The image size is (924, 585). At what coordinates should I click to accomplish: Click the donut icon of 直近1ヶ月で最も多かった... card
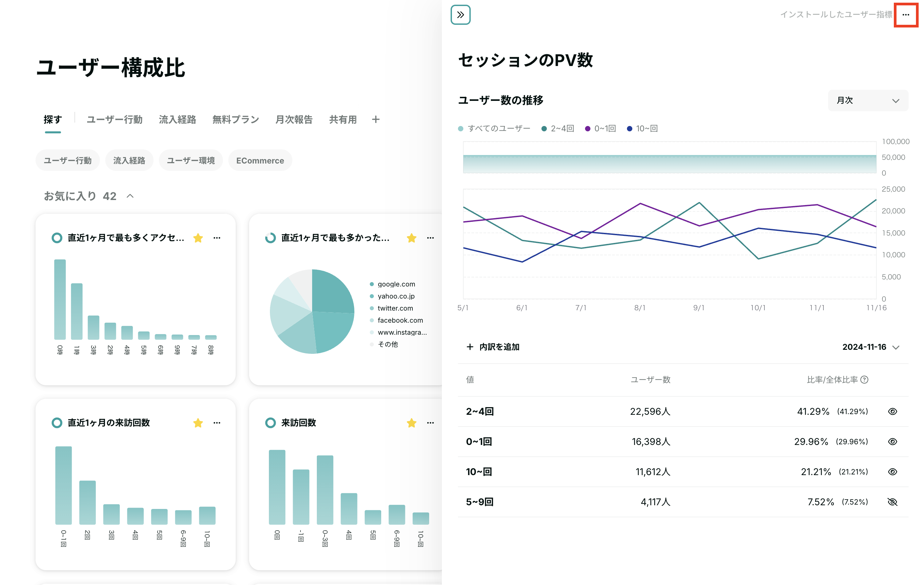pos(270,238)
